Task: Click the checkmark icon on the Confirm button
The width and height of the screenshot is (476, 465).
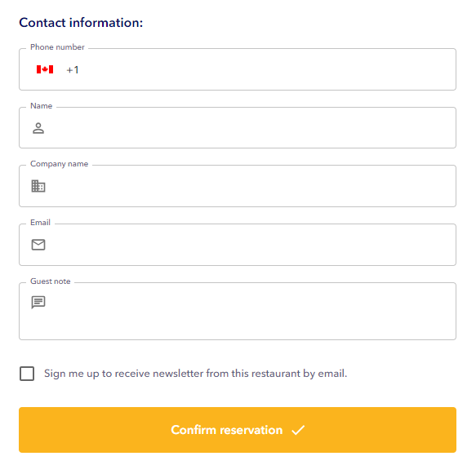Action: pos(298,430)
